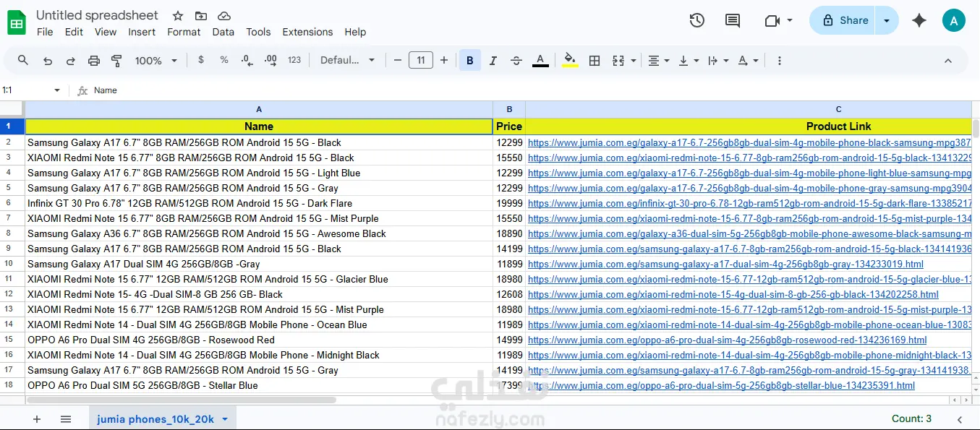Decrease font size with minus button
The image size is (980, 430).
(397, 60)
